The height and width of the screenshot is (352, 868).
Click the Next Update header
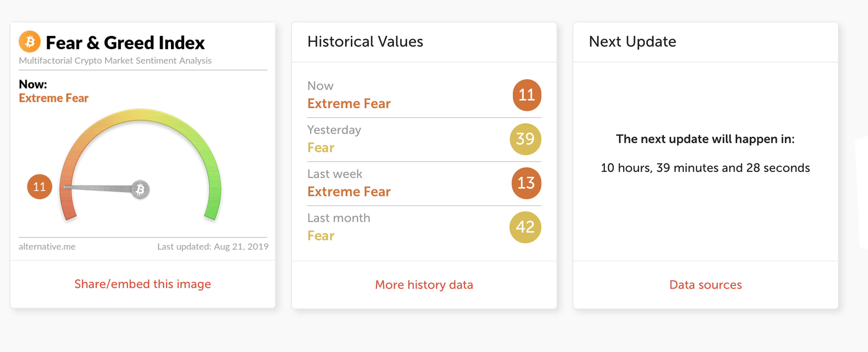point(632,42)
